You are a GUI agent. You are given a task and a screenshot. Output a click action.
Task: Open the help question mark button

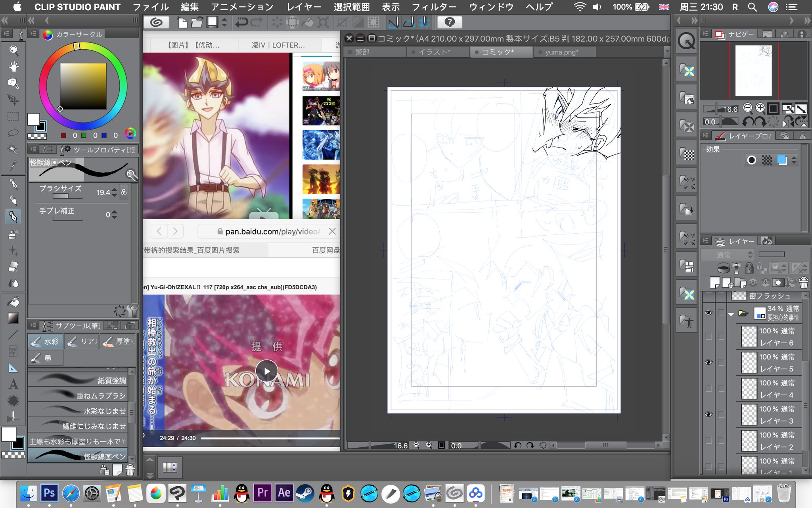click(450, 22)
